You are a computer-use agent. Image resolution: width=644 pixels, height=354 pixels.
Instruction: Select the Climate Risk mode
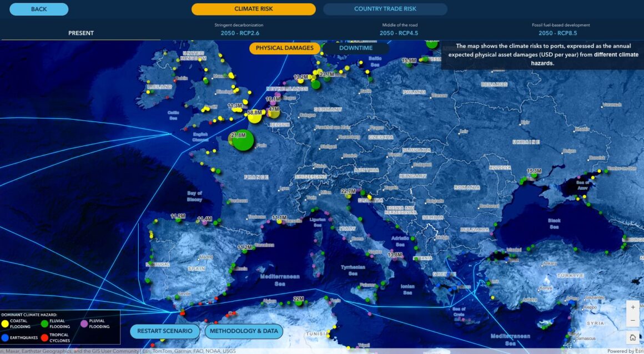tap(253, 9)
